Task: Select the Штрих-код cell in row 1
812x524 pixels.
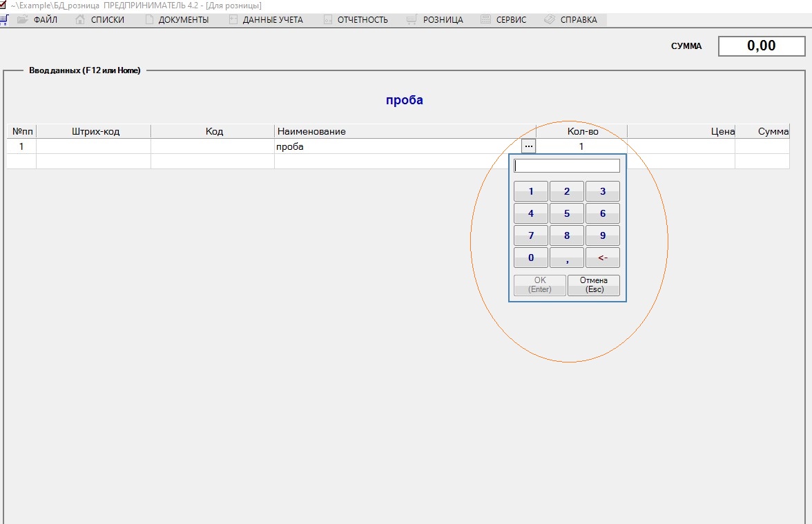Action: click(x=93, y=146)
